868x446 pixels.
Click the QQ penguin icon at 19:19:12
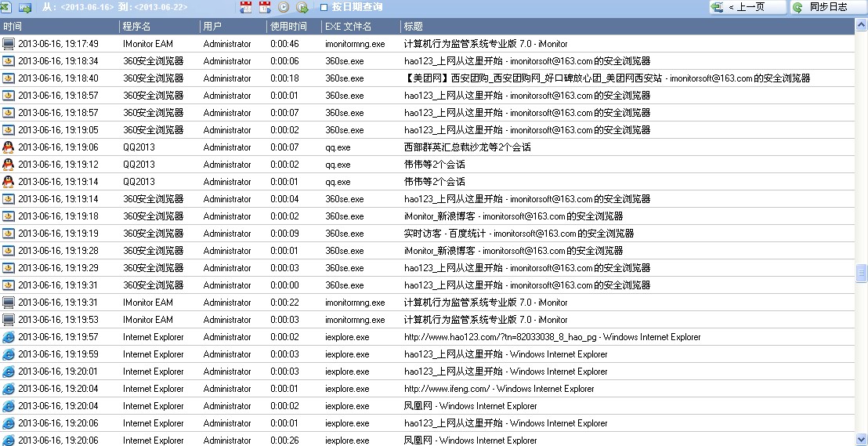9,164
